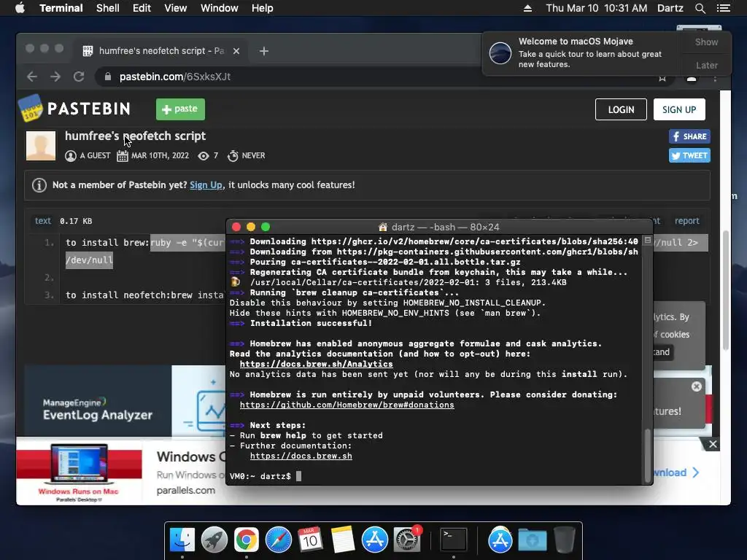747x560 pixels.
Task: Open Terminal from the Dock
Action: 453,540
